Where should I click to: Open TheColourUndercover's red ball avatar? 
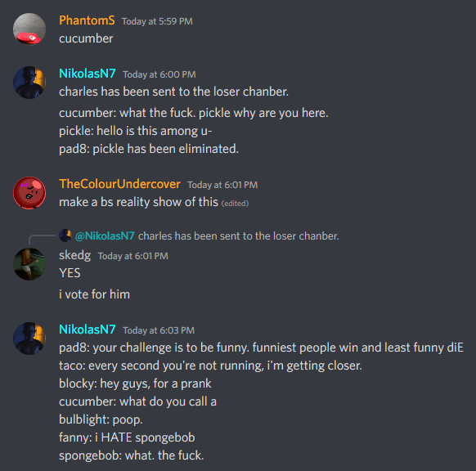pyautogui.click(x=29, y=193)
